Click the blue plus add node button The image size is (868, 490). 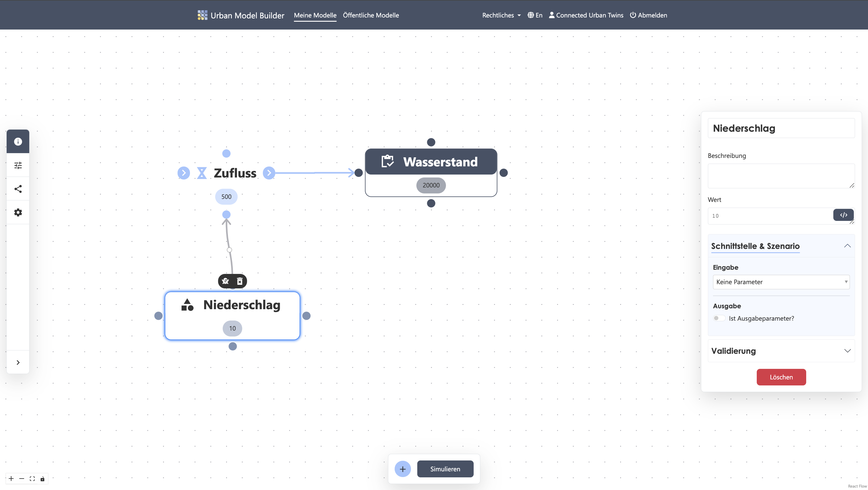[x=403, y=469]
